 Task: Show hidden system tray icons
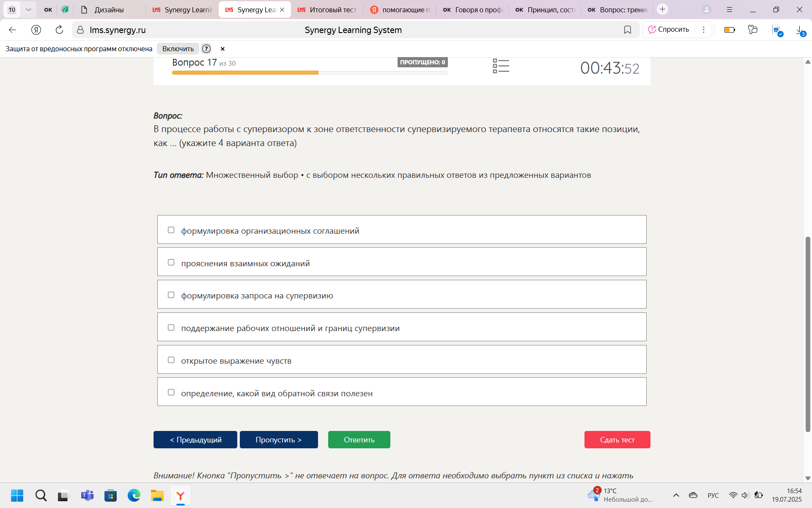[x=676, y=495]
